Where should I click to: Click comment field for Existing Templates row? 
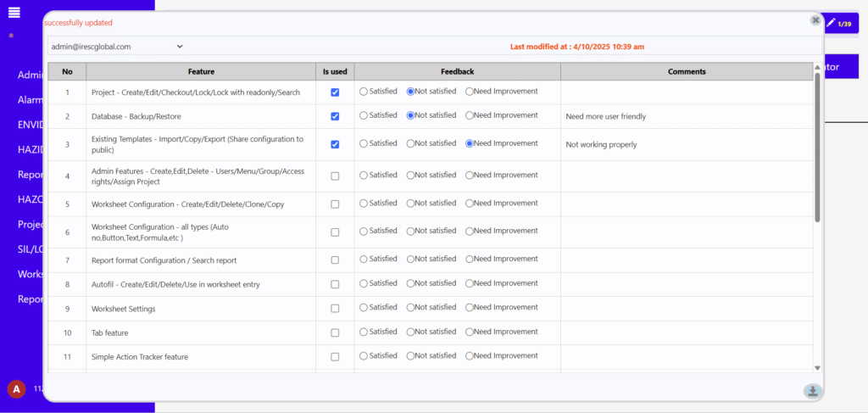tap(685, 144)
